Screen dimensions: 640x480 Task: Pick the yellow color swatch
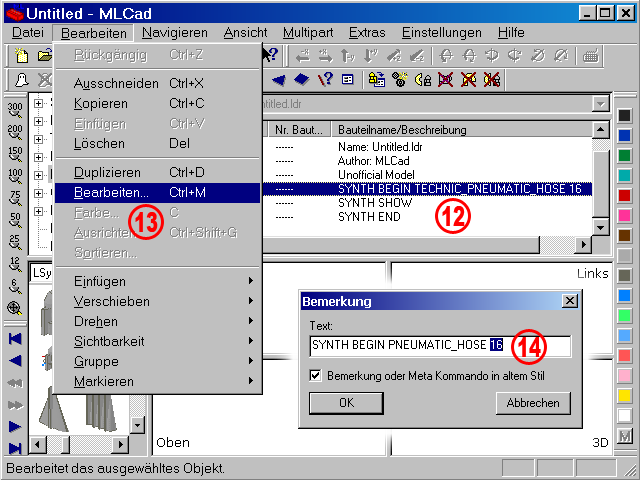click(x=624, y=396)
